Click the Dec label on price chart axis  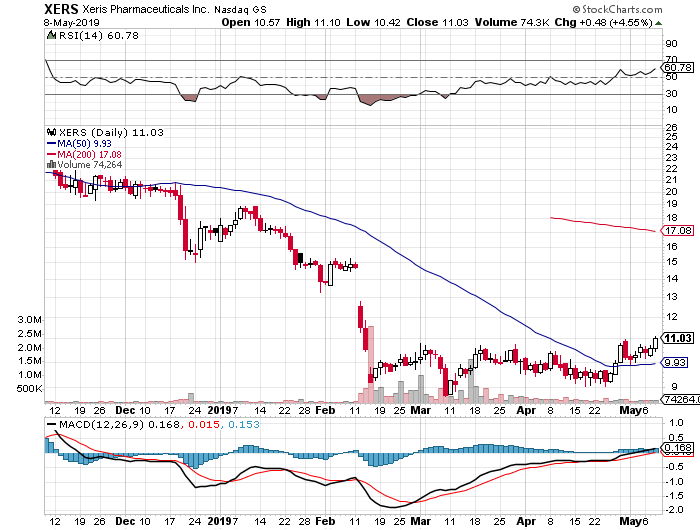(x=125, y=410)
